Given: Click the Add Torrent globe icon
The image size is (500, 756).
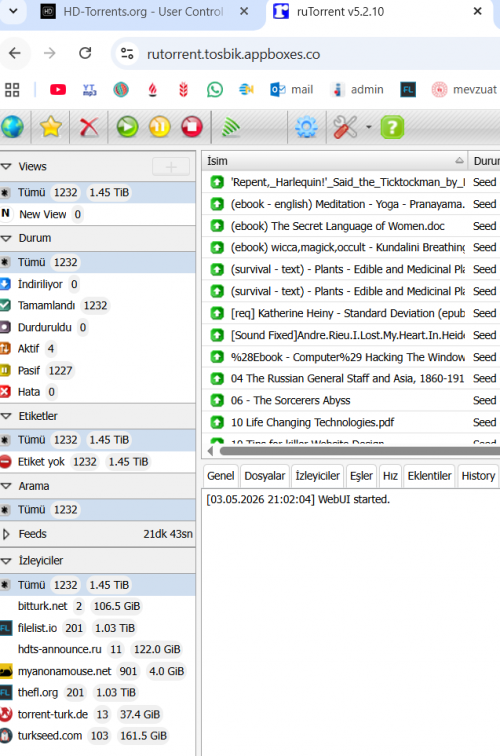Looking at the screenshot, I should pos(12,127).
